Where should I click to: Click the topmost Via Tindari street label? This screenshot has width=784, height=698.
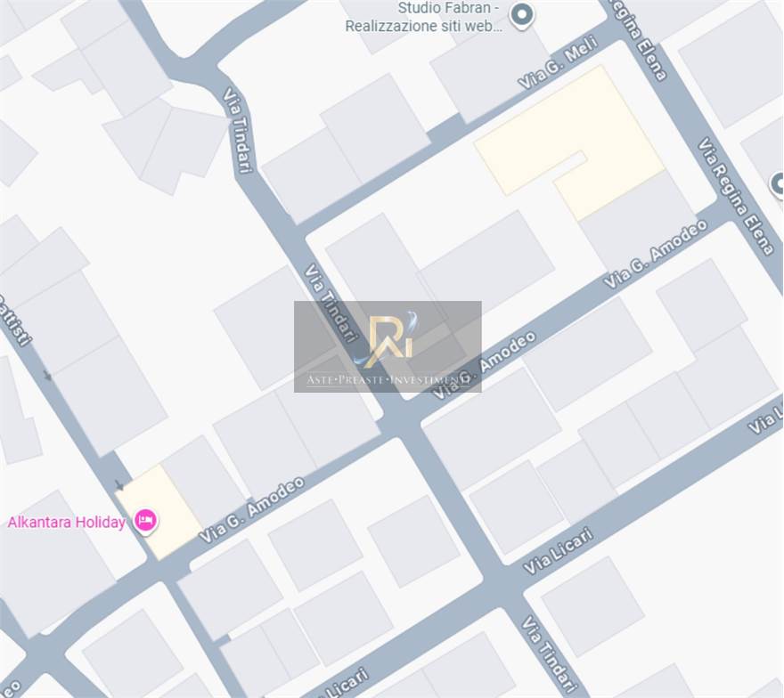[237, 131]
